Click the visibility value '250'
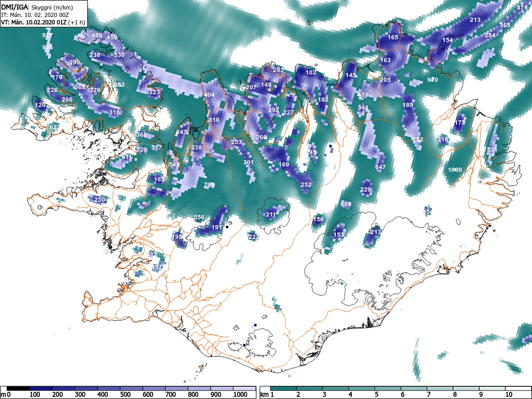The image size is (532, 399). [x=99, y=199]
